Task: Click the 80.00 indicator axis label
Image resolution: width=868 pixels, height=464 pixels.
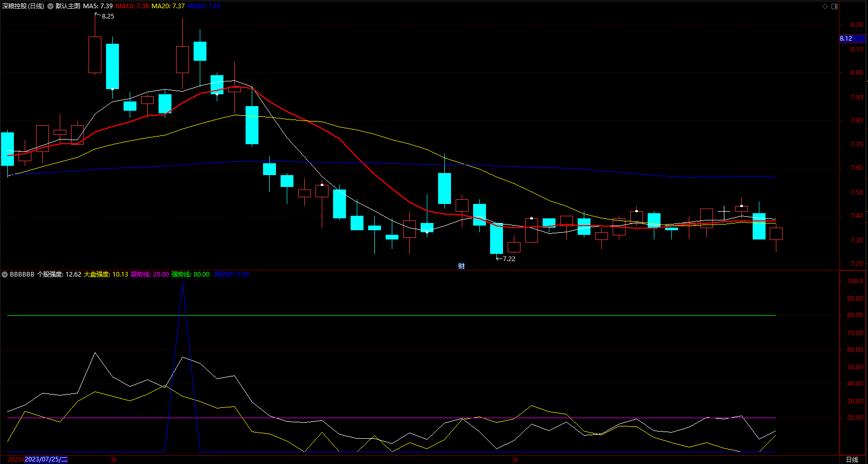Action: [x=855, y=315]
